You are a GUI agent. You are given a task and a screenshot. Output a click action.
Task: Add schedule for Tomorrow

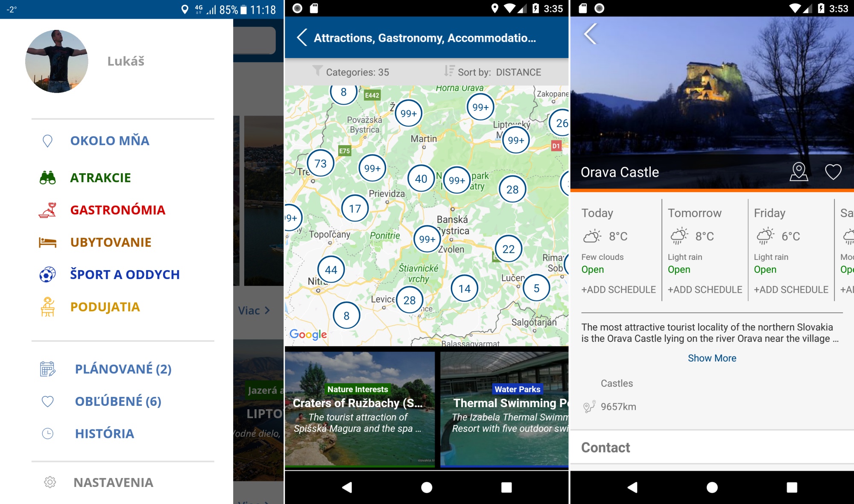click(705, 290)
